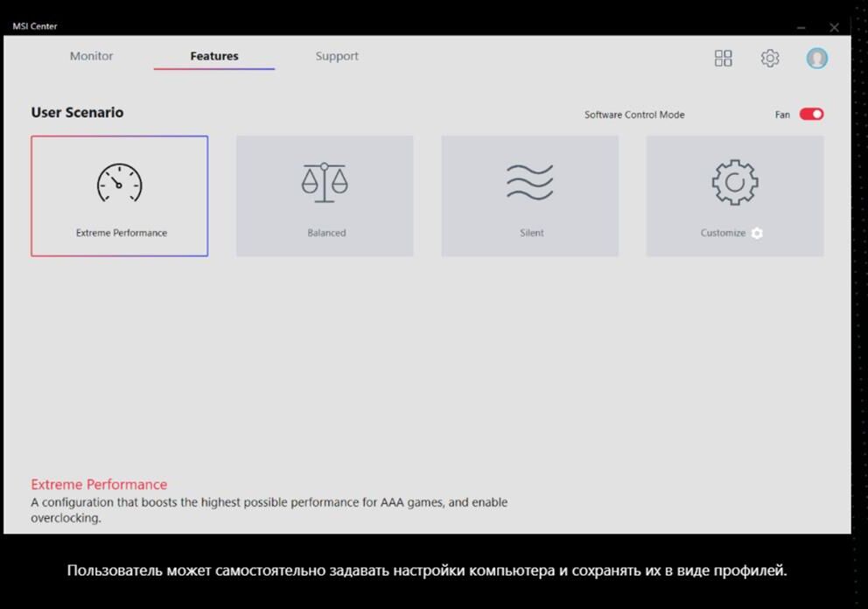868x609 pixels.
Task: Minimize the MSI Center window
Action: (801, 27)
